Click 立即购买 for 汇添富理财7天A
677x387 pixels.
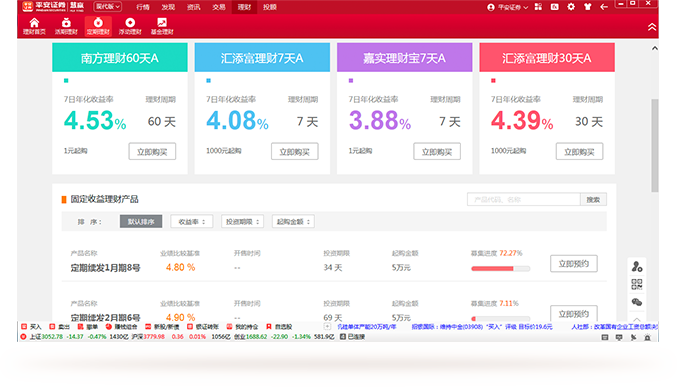294,152
